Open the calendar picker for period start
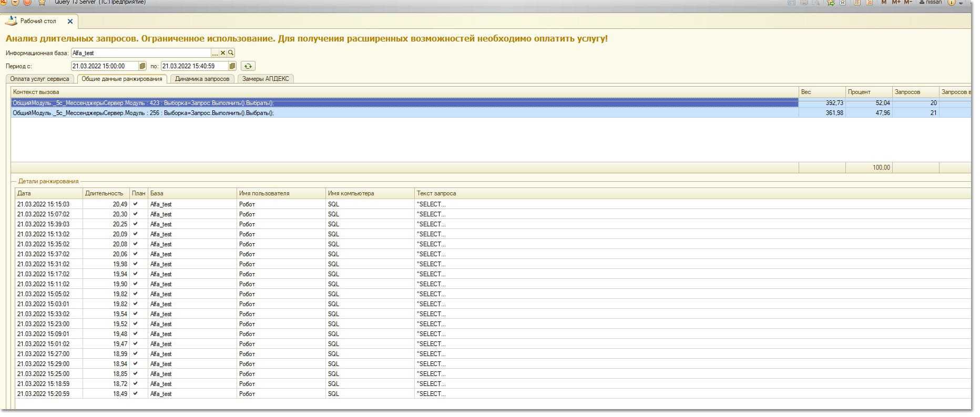980x417 pixels. click(x=142, y=66)
